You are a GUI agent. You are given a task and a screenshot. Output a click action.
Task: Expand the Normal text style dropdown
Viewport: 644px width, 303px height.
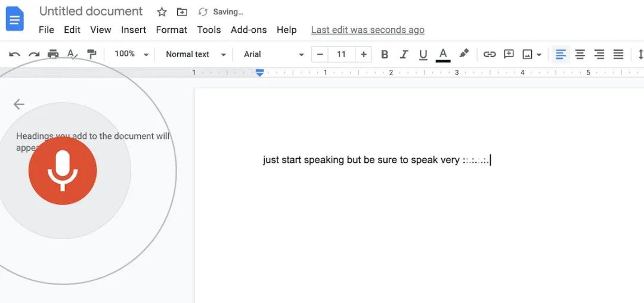click(196, 54)
